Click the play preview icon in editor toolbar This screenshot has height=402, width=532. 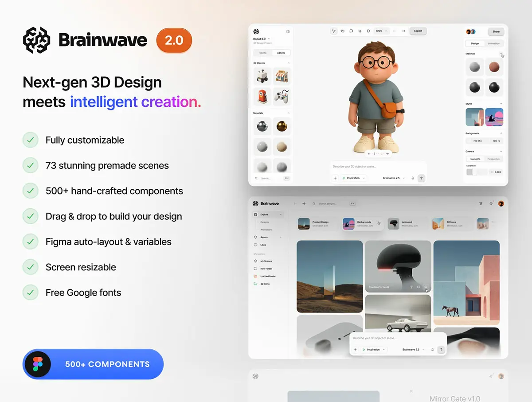368,31
